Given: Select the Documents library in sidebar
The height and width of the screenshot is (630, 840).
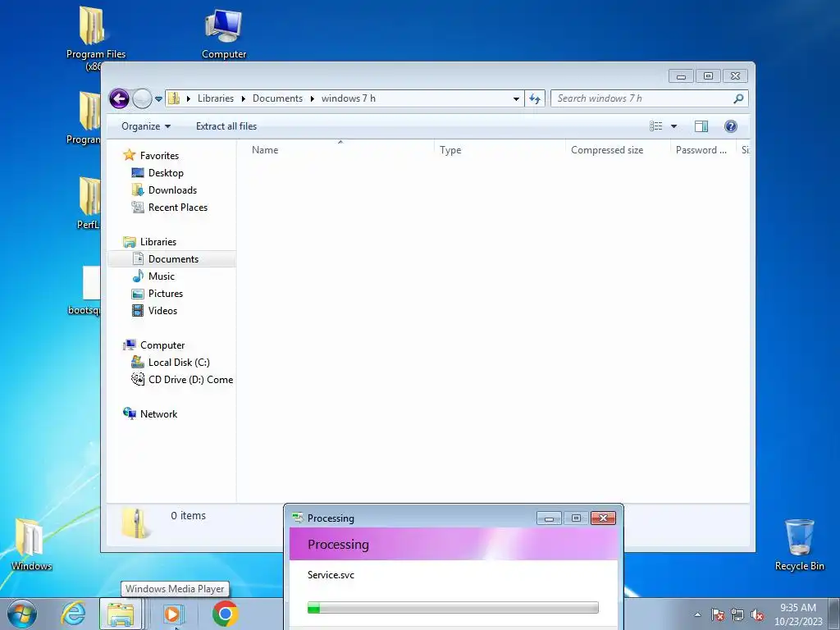Looking at the screenshot, I should [172, 259].
